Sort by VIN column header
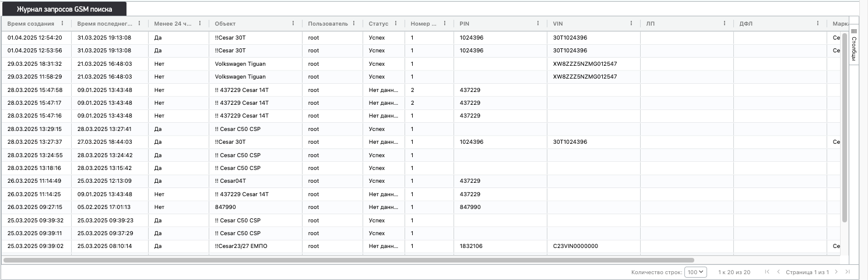Viewport: 868px width, 280px height. [558, 23]
